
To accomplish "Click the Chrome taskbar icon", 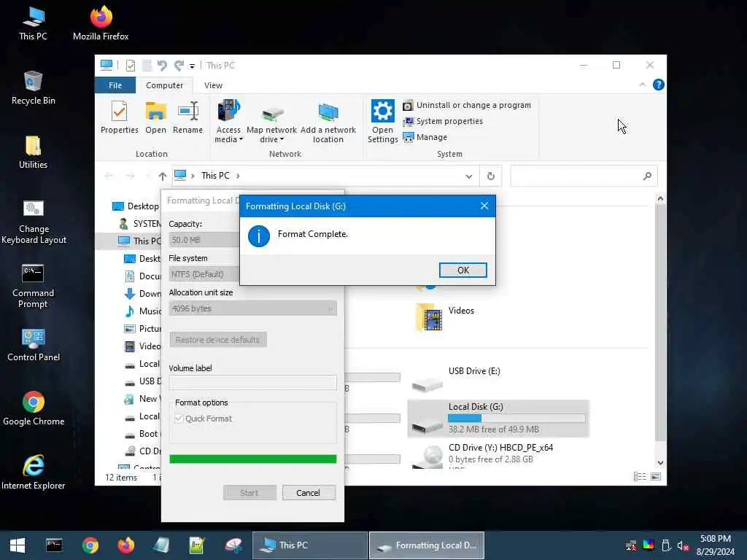I will pos(90,545).
